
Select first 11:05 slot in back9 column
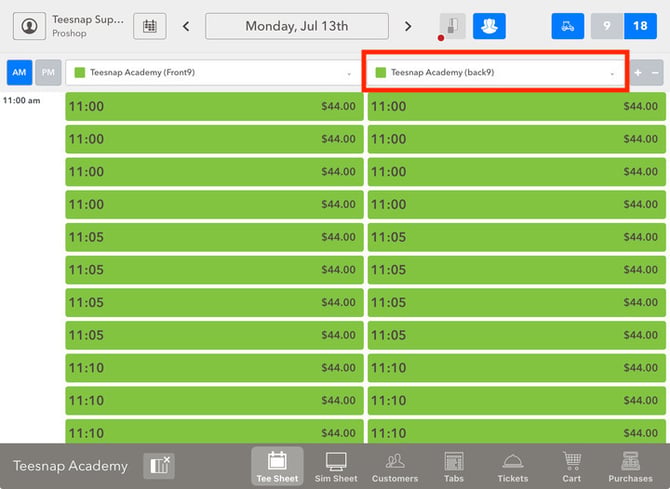(x=517, y=237)
